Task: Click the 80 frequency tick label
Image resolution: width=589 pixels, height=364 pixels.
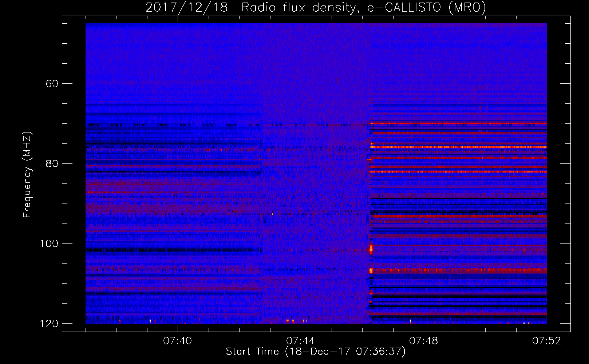Action: 52,163
